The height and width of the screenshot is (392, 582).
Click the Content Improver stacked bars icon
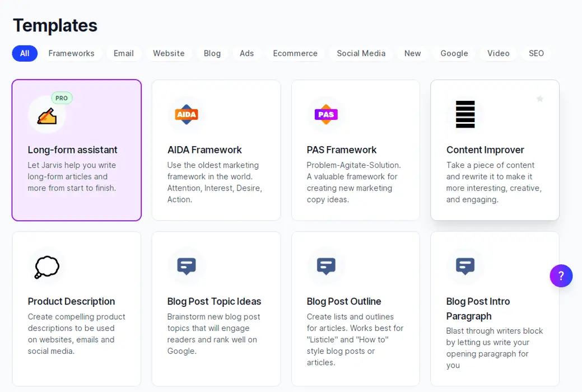pyautogui.click(x=465, y=114)
